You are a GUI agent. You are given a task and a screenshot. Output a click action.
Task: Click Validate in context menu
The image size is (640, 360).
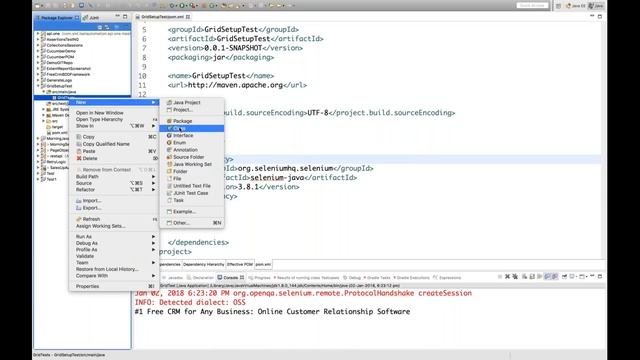coord(114,256)
